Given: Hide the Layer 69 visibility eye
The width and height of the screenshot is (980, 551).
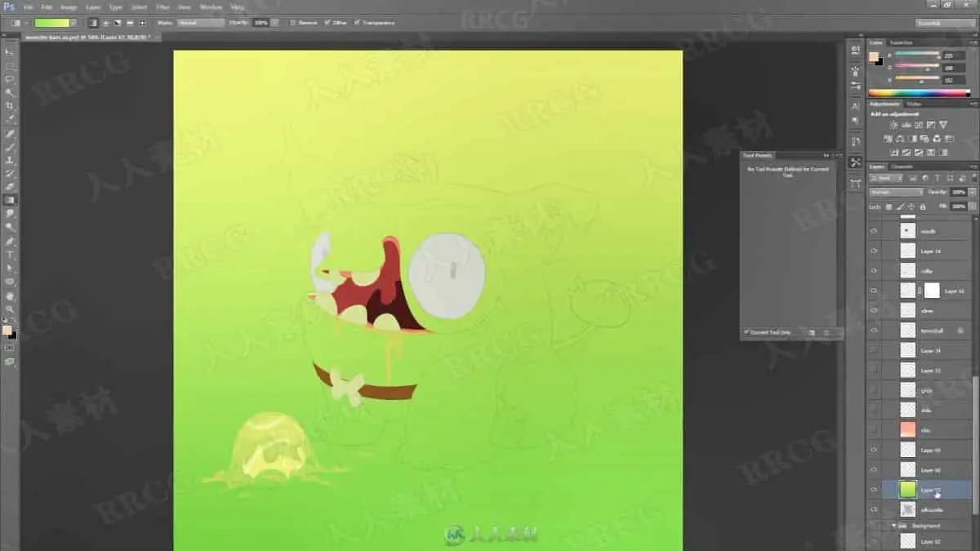Looking at the screenshot, I should click(x=874, y=450).
